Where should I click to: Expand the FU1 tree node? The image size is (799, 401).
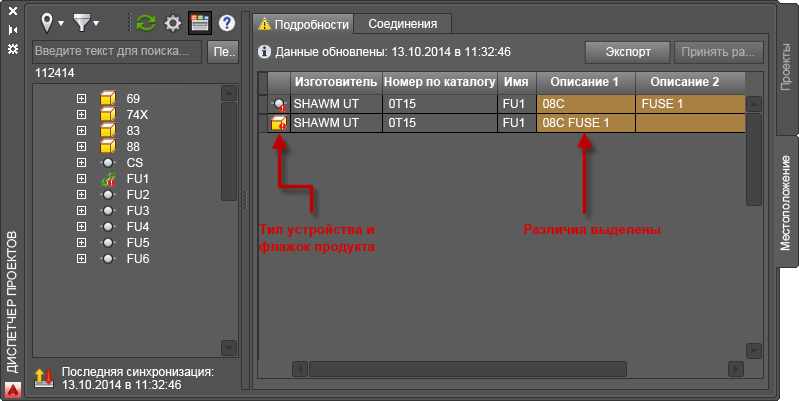click(81, 179)
